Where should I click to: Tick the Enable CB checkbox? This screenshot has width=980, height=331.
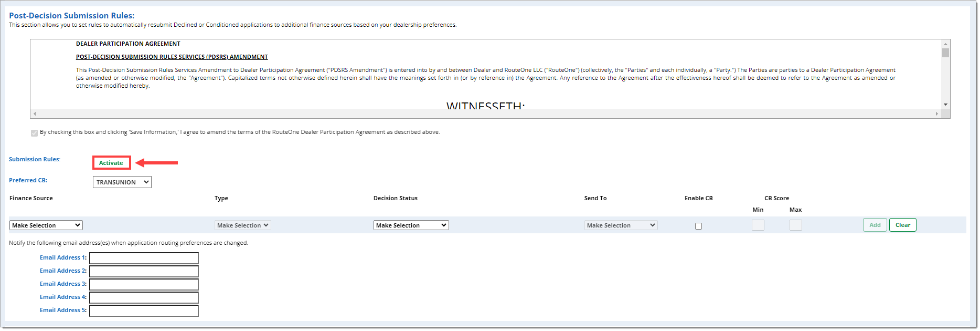click(698, 226)
